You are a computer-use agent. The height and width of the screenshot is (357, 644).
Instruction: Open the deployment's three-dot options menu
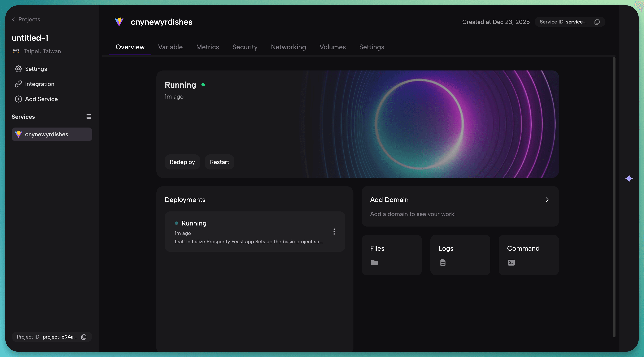click(x=334, y=231)
